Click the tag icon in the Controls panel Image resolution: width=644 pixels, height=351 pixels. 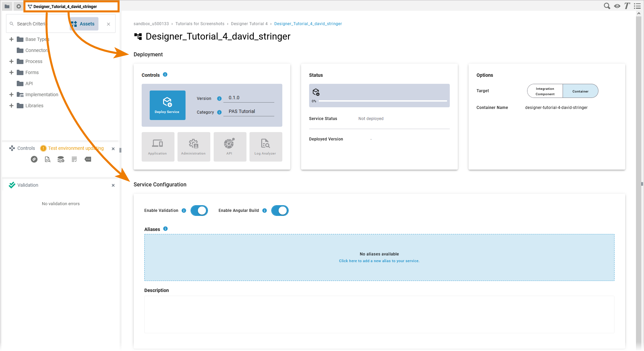coord(88,160)
